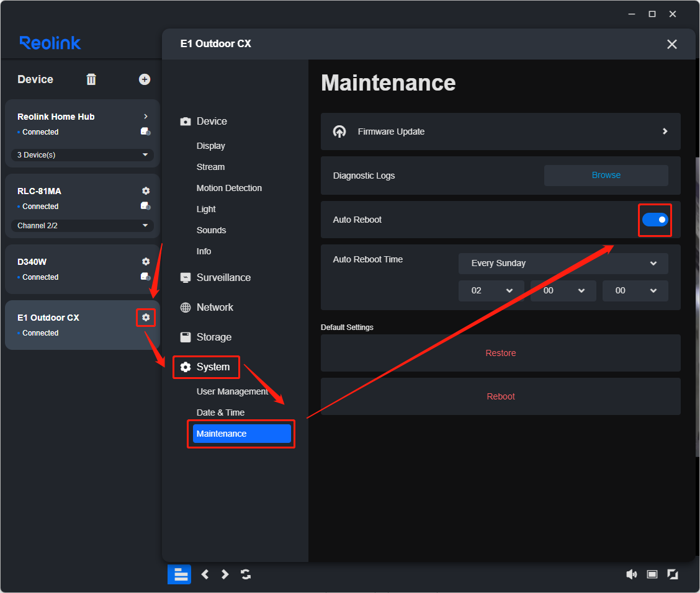
Task: Maximize the Reolink window
Action: 652,14
